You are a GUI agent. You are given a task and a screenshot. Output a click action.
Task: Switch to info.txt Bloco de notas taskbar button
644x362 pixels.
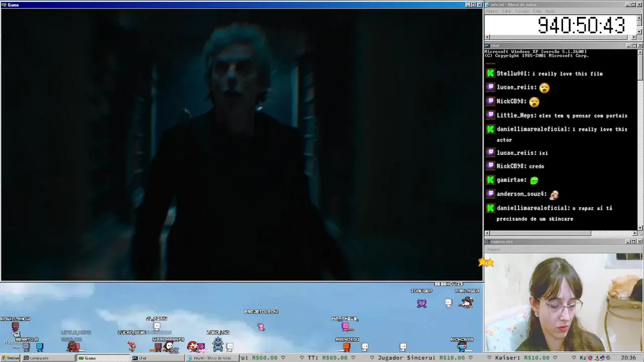(x=212, y=358)
